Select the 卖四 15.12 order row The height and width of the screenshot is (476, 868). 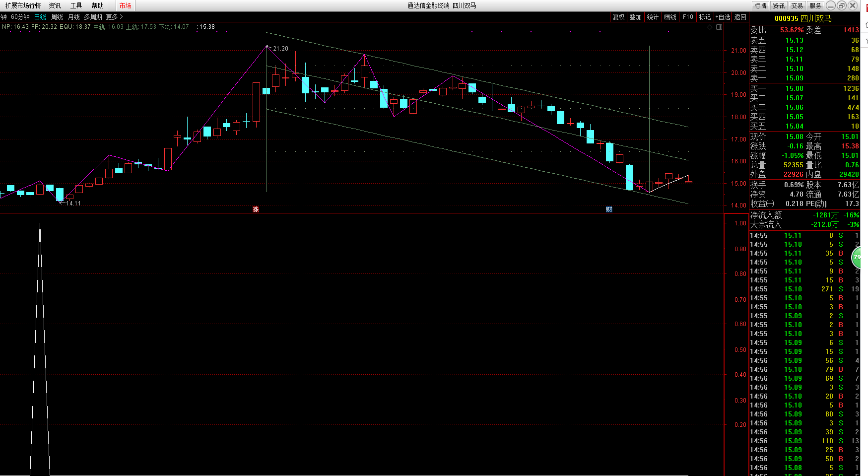804,50
